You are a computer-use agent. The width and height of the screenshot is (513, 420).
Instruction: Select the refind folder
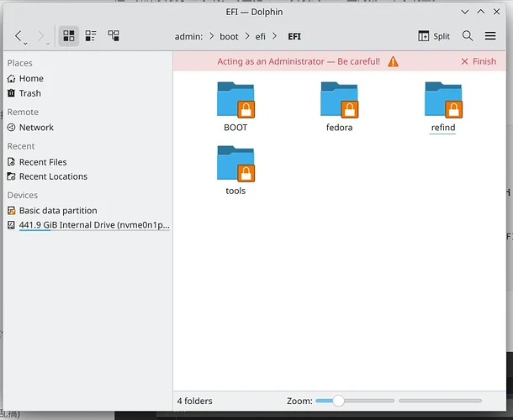click(443, 101)
